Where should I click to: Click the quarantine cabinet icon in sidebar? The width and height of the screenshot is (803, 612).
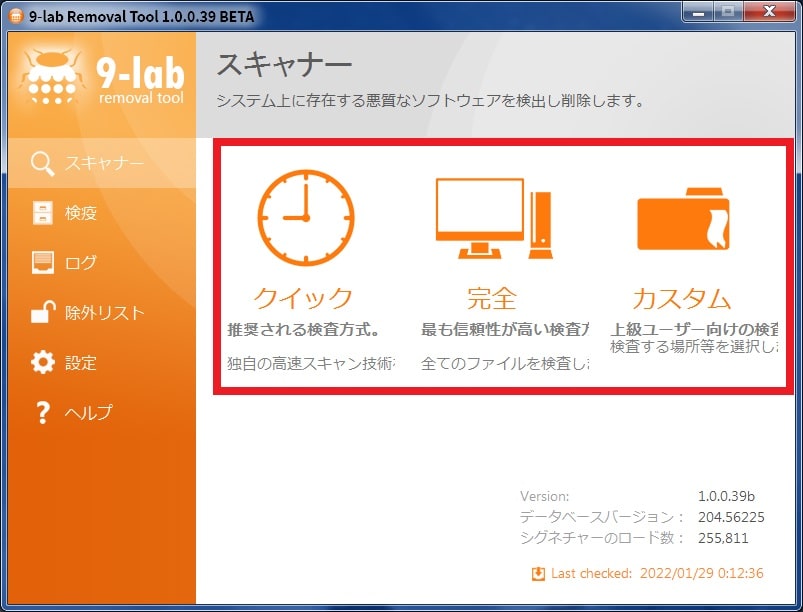tap(43, 213)
